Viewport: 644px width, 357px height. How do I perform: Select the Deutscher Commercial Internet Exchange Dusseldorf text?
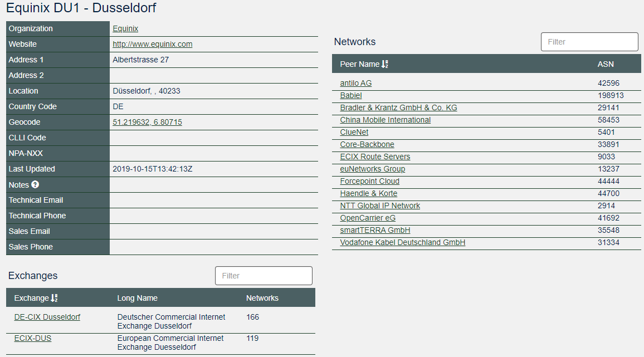click(171, 322)
